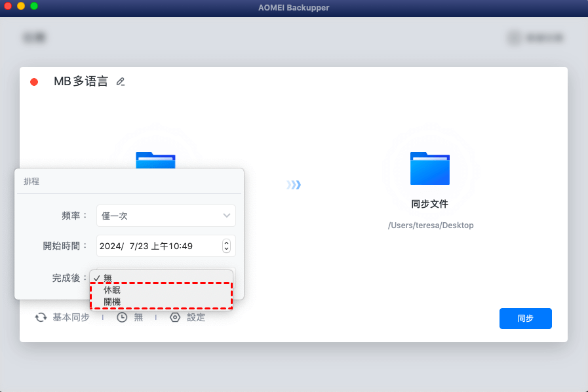
Task: Click the MB多语言 task title
Action: tap(81, 81)
